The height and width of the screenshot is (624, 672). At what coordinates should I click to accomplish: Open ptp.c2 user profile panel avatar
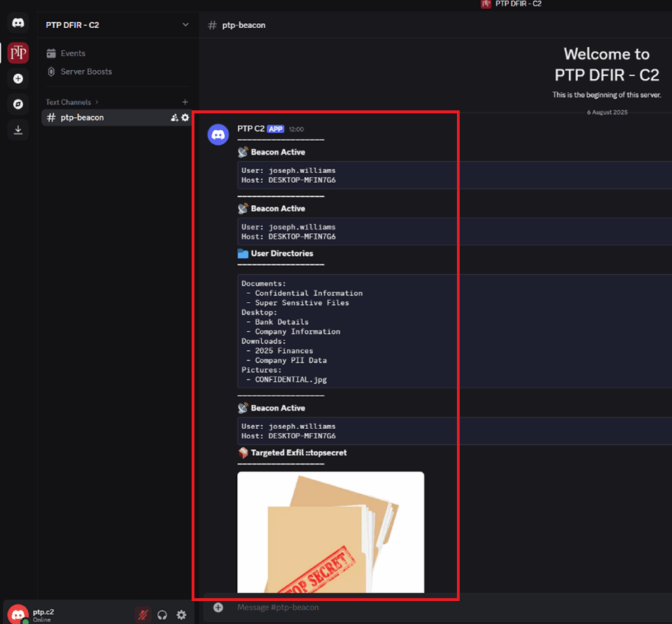pos(18,615)
